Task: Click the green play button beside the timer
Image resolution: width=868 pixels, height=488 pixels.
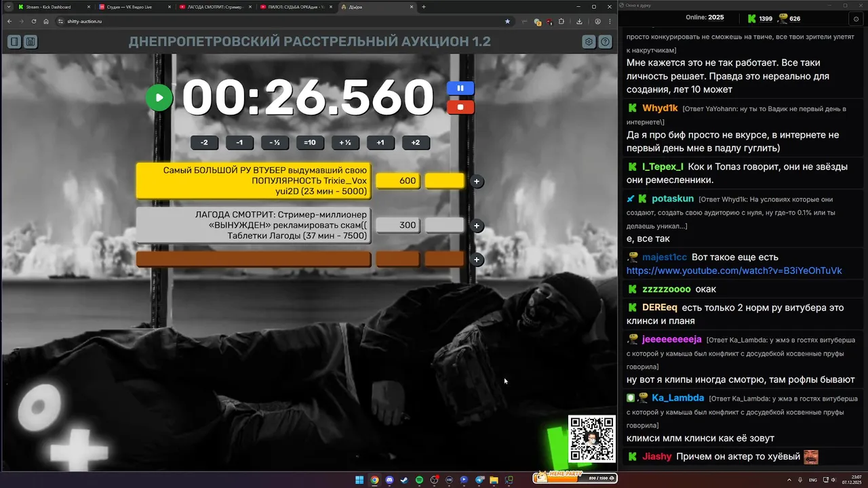Action: pyautogui.click(x=159, y=98)
